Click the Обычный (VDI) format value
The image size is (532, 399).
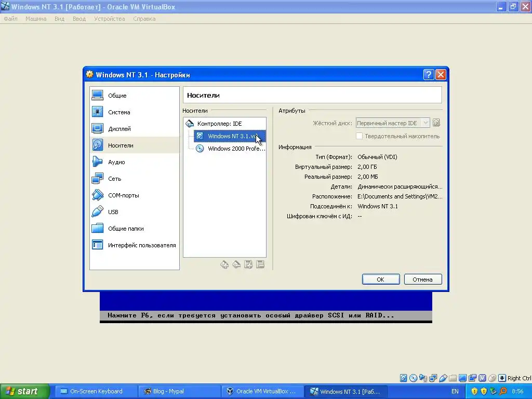coord(377,157)
